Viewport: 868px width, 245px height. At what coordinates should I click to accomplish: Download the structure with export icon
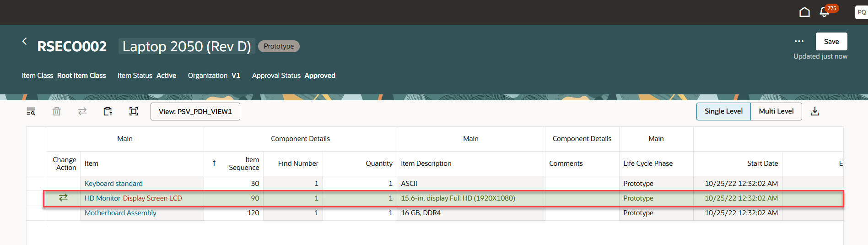coord(815,111)
